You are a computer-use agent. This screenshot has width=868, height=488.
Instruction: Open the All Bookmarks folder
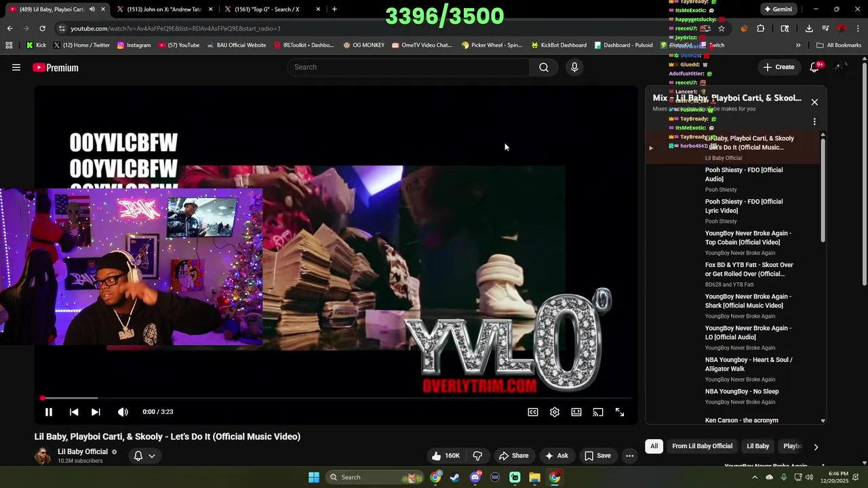click(839, 45)
